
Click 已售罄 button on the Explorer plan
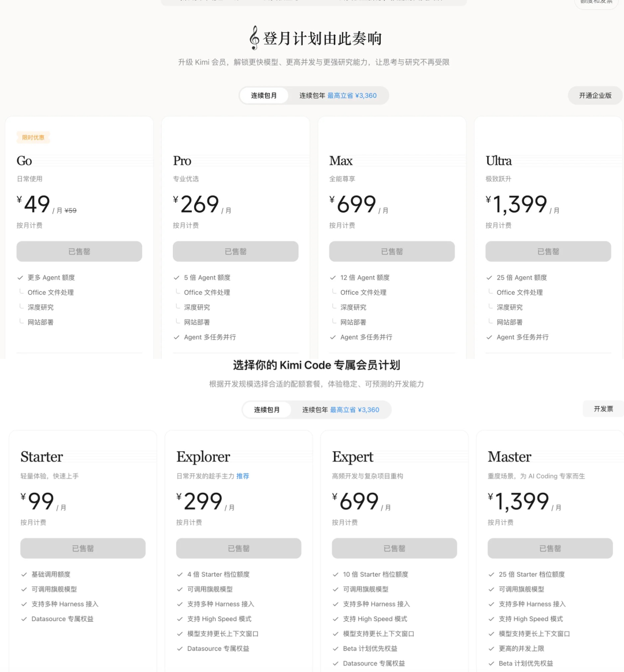[x=239, y=548]
